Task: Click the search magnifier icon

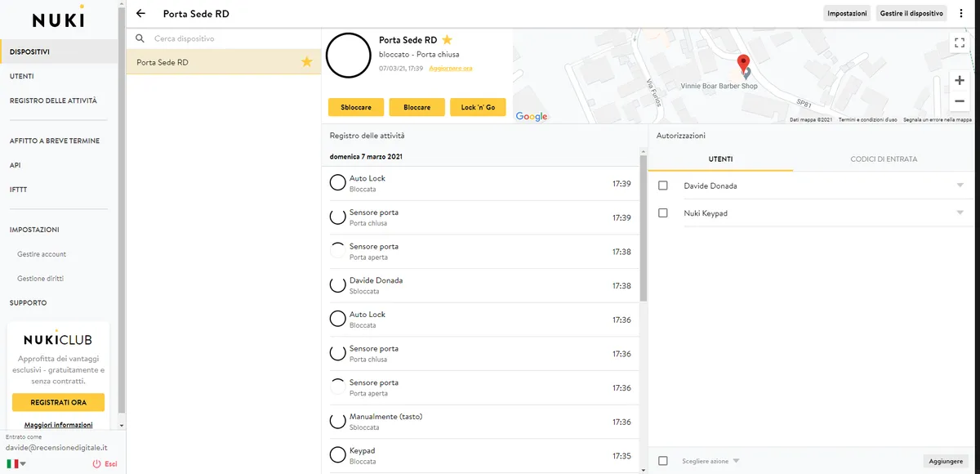Action: pos(140,38)
